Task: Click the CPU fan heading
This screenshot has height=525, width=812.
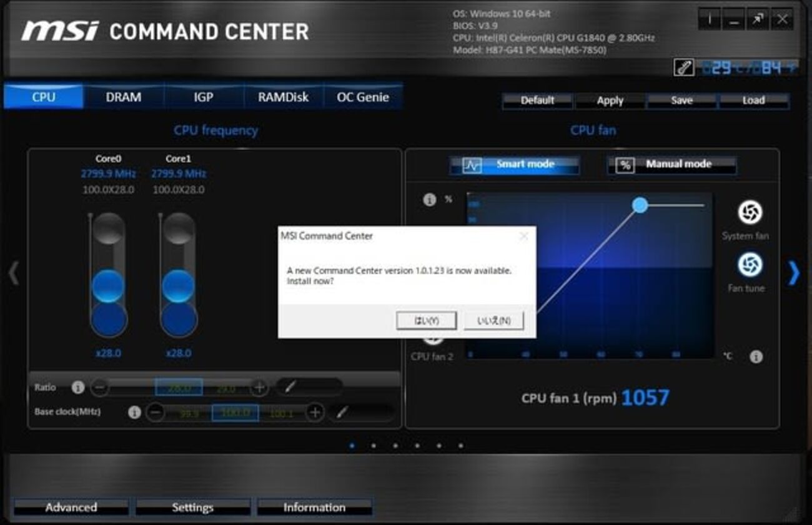Action: (x=593, y=130)
